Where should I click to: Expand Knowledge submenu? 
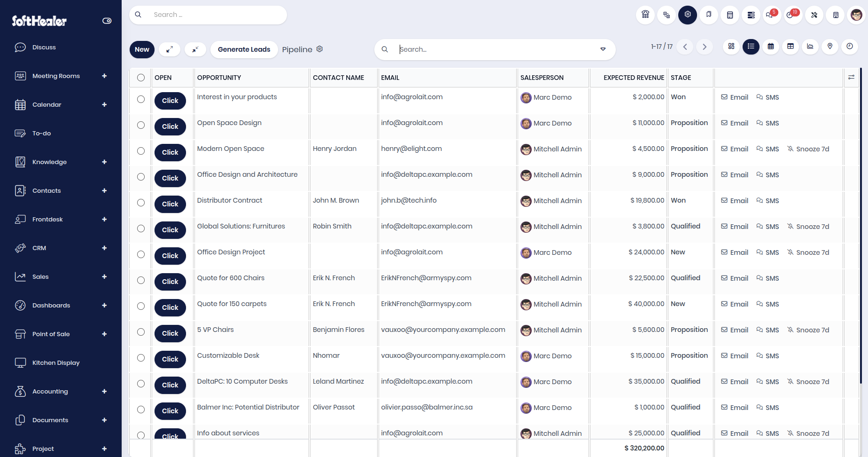click(x=104, y=162)
